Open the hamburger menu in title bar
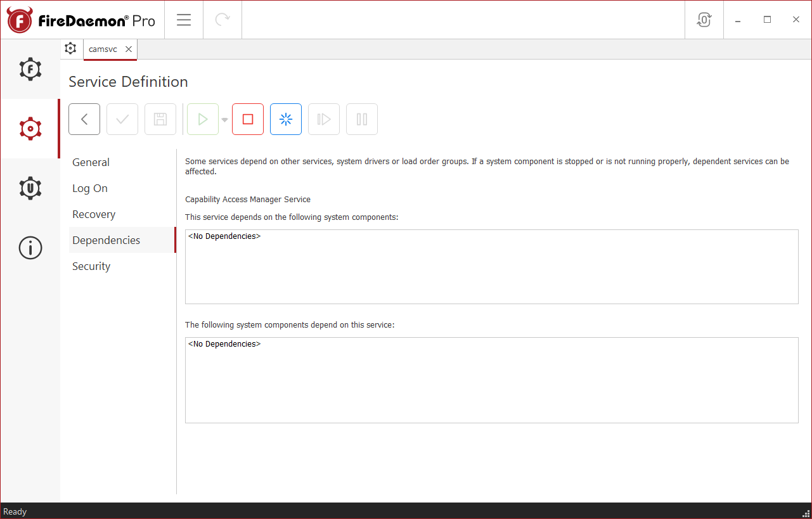The height and width of the screenshot is (519, 812). 184,20
